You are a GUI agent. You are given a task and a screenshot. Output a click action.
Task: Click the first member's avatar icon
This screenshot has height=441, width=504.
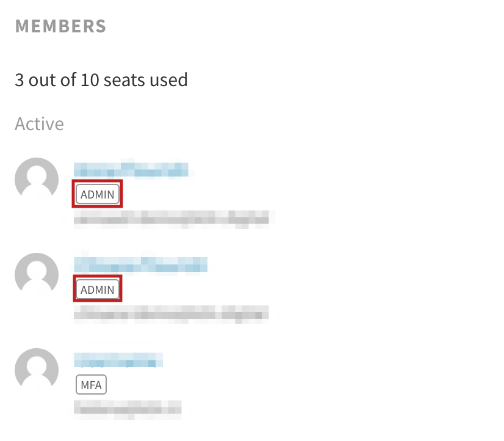pyautogui.click(x=37, y=179)
